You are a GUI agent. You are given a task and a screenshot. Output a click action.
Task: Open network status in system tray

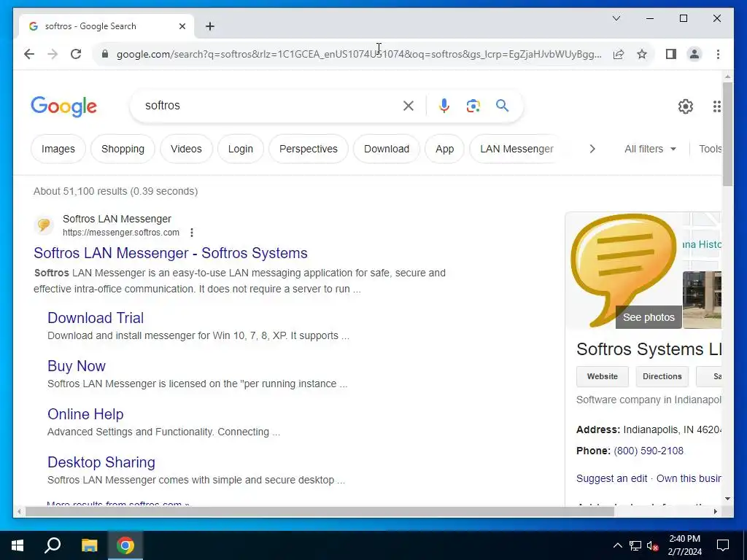point(635,545)
